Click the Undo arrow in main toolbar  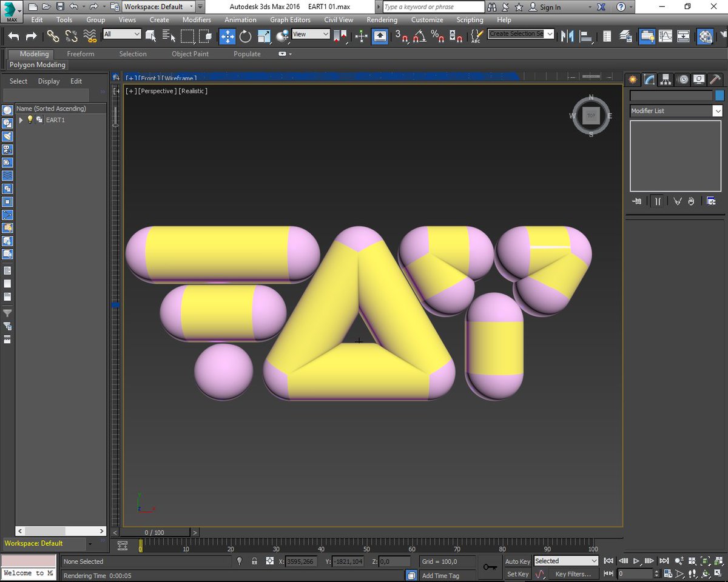coord(13,36)
